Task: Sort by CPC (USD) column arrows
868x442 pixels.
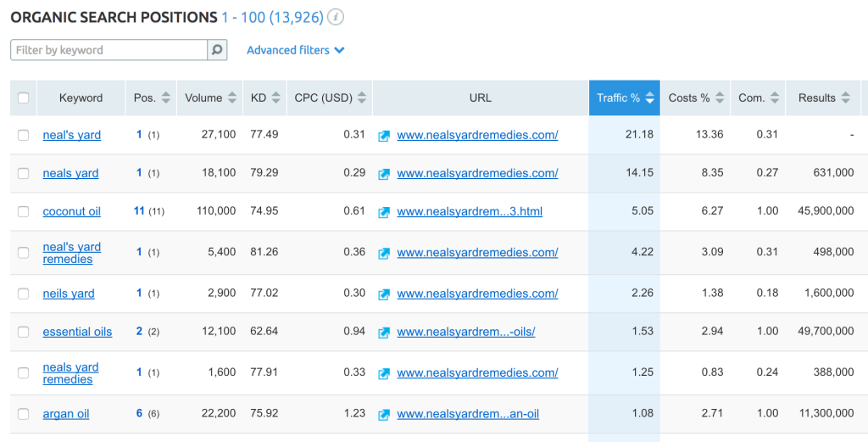Action: click(361, 98)
